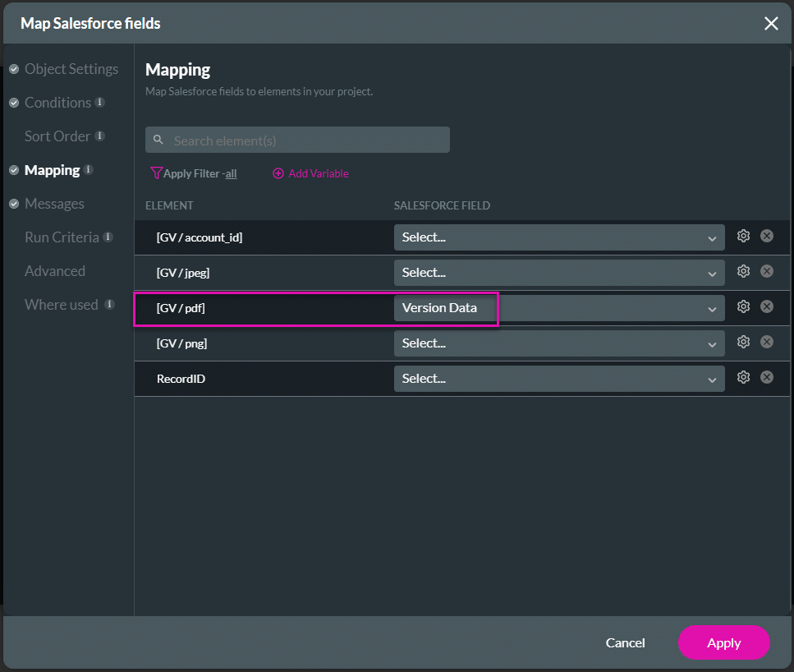Click the checkmark indicator beside Messages
Screen dimensions: 794x672
[x=14, y=203]
